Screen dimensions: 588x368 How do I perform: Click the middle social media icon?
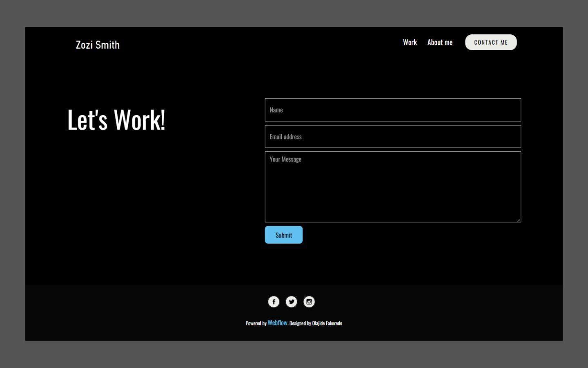click(291, 301)
